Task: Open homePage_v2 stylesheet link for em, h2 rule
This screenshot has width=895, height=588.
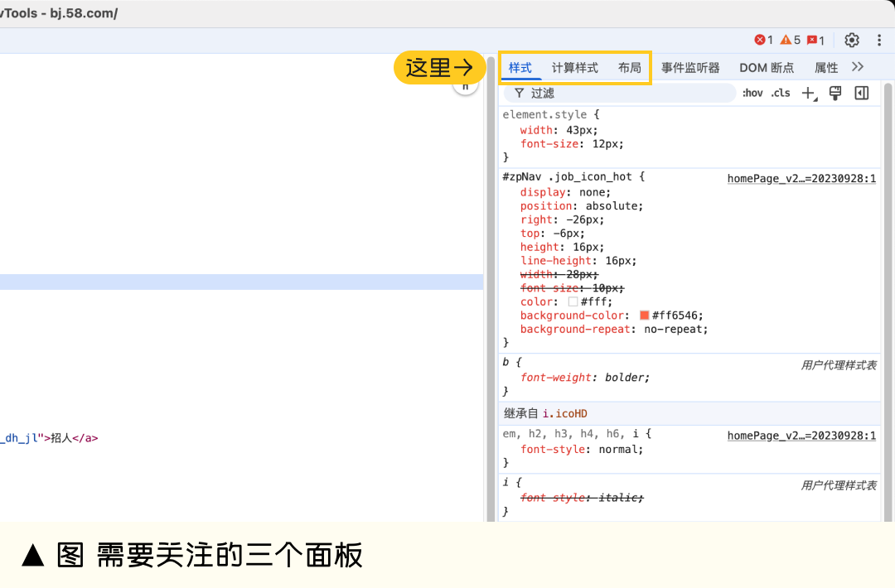Action: tap(801, 436)
